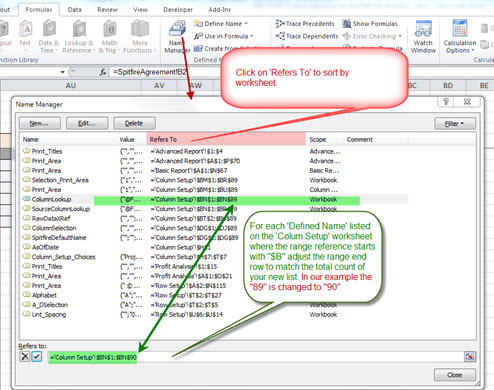Switch to the Add-Ins ribbon tab
This screenshot has height=390, width=494.
click(x=220, y=10)
